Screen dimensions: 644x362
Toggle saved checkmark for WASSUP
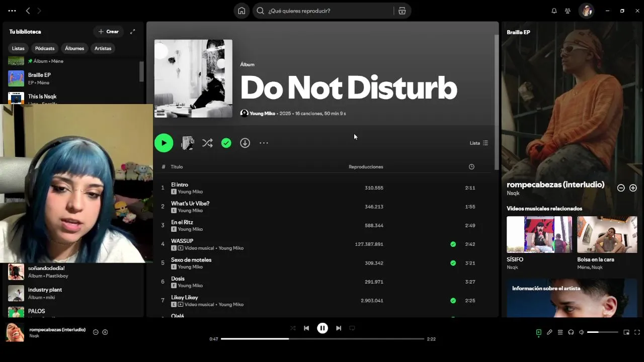453,244
